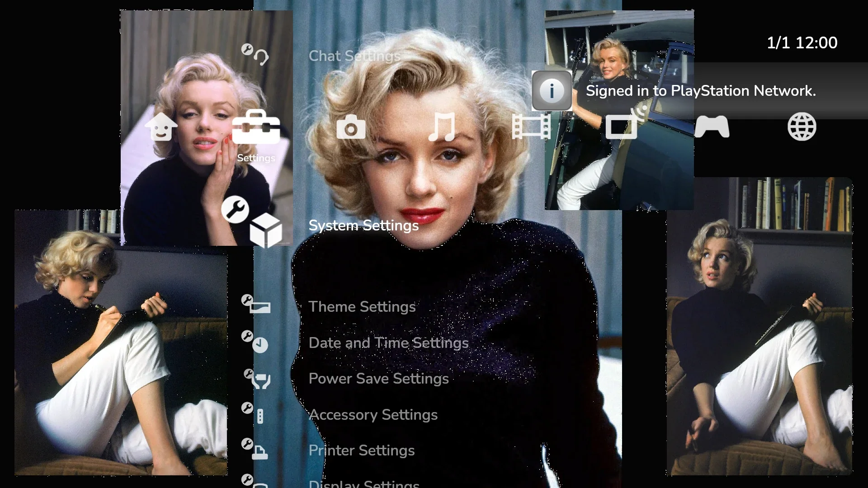Open System Settings menu entry

363,225
